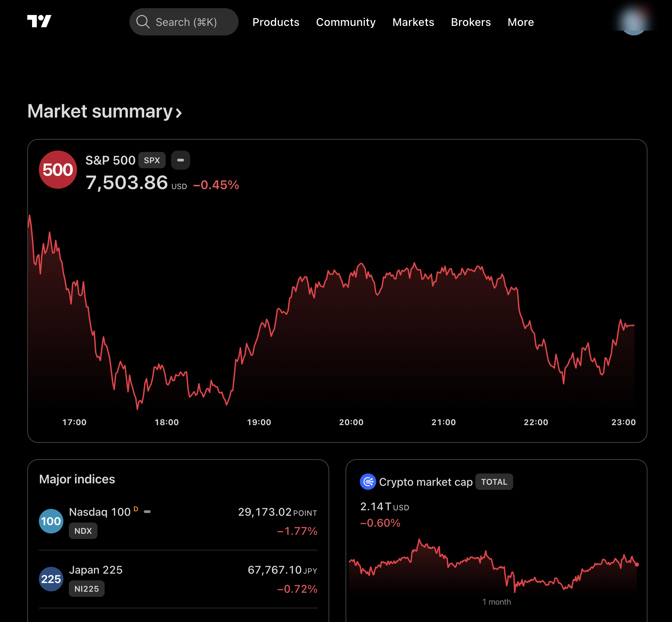Image resolution: width=672 pixels, height=622 pixels.
Task: Click the 29,173.02 Nasdaq value
Action: [265, 512]
